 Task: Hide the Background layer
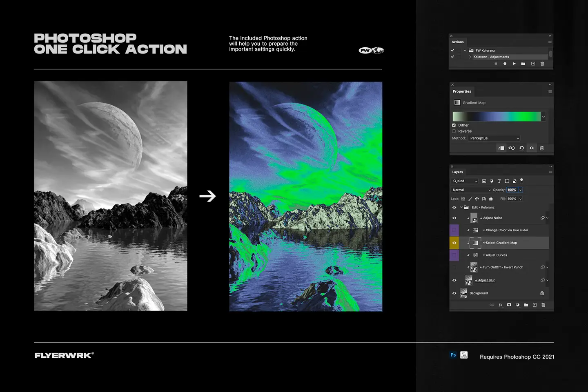click(454, 293)
